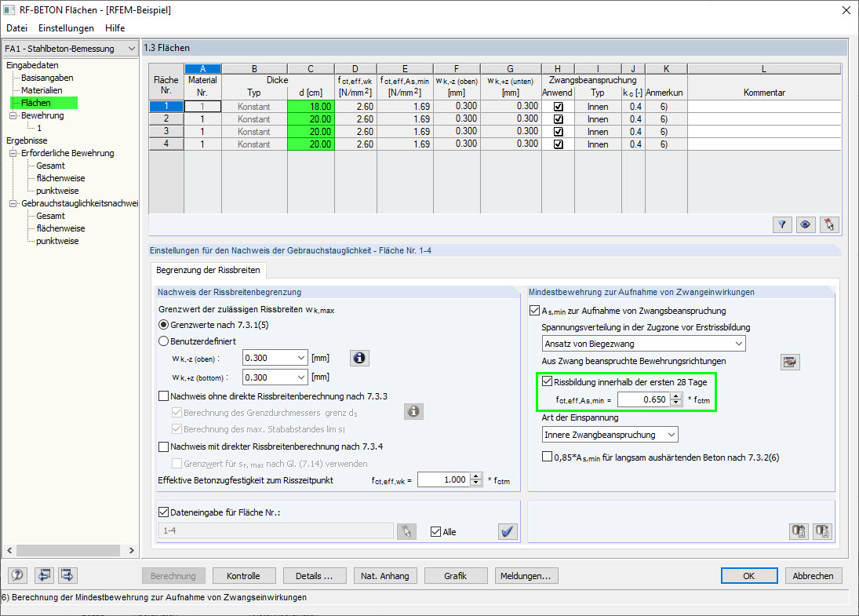859x616 pixels.
Task: Click fct,eff,wk stepper arrows at 1.000
Action: pos(476,479)
